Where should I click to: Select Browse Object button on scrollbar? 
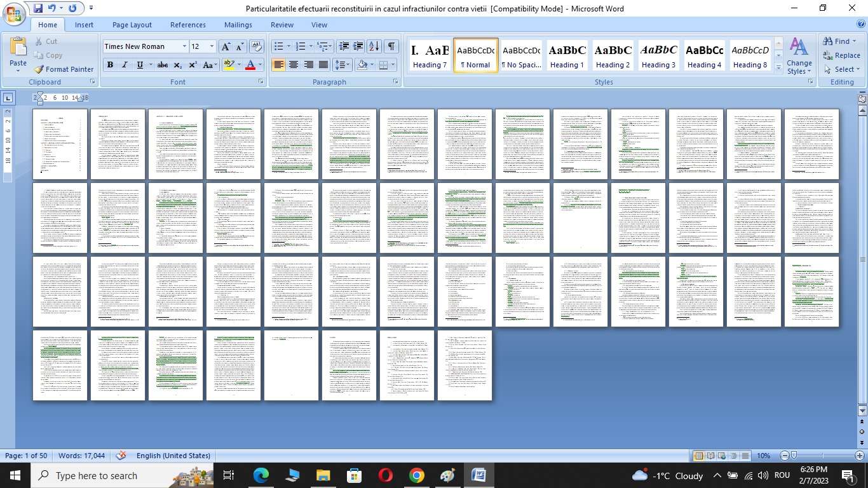[x=862, y=432]
